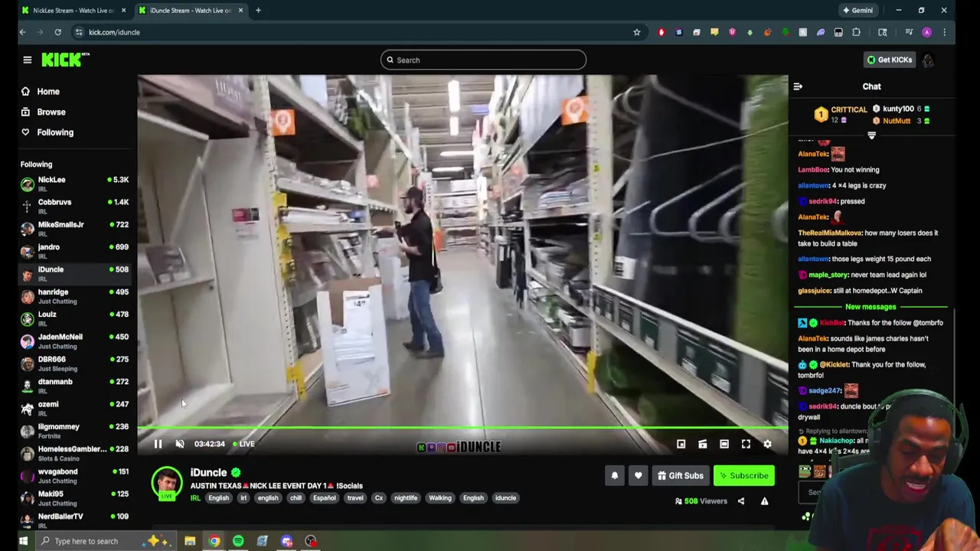Open JadenMcNeil channel in Following list
This screenshot has width=980, height=551.
point(75,341)
